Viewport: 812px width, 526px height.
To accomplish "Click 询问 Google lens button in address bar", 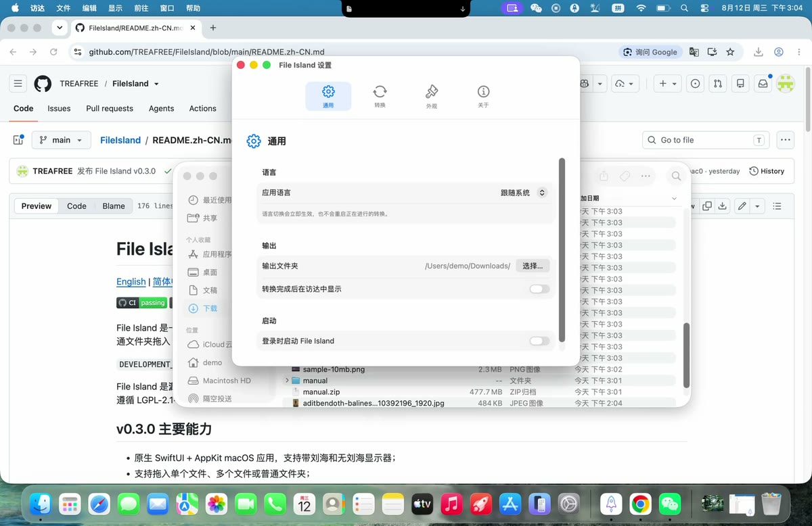I will point(650,52).
